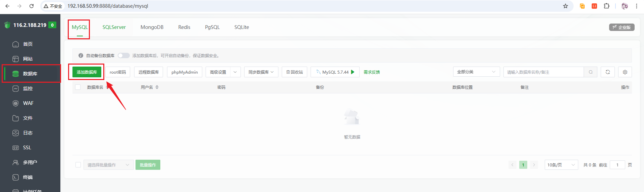Switch to the MongoDB tab
Viewport: 644px width, 192px height.
click(152, 27)
